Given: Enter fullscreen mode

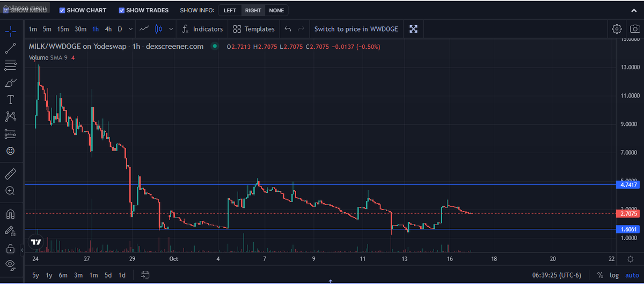Looking at the screenshot, I should pos(413,29).
